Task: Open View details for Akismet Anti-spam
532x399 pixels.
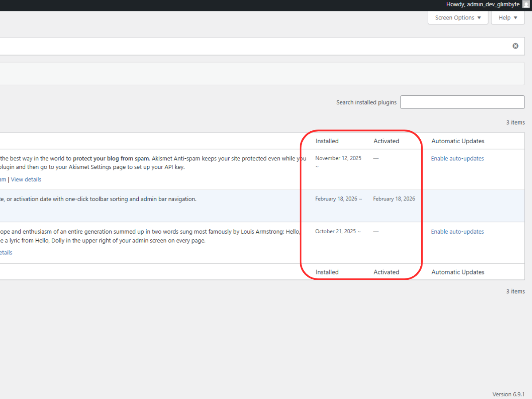Action: [26, 179]
